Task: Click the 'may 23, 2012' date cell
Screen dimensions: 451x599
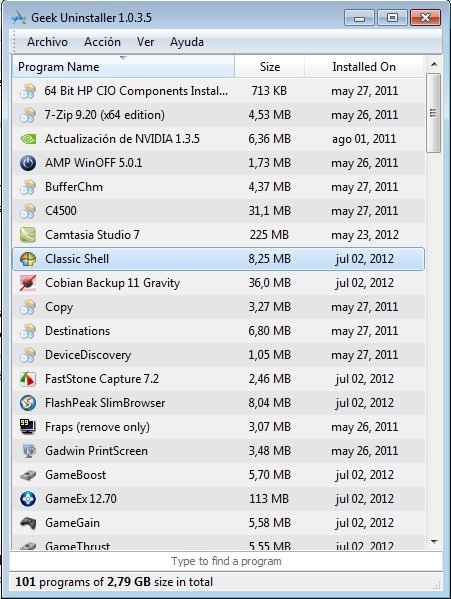Action: [365, 235]
